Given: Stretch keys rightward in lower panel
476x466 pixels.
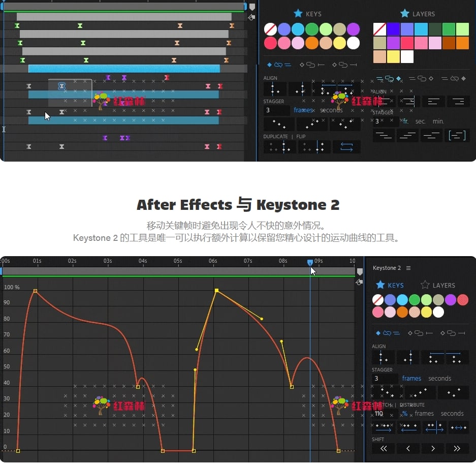Looking at the screenshot, I should coord(384,427).
